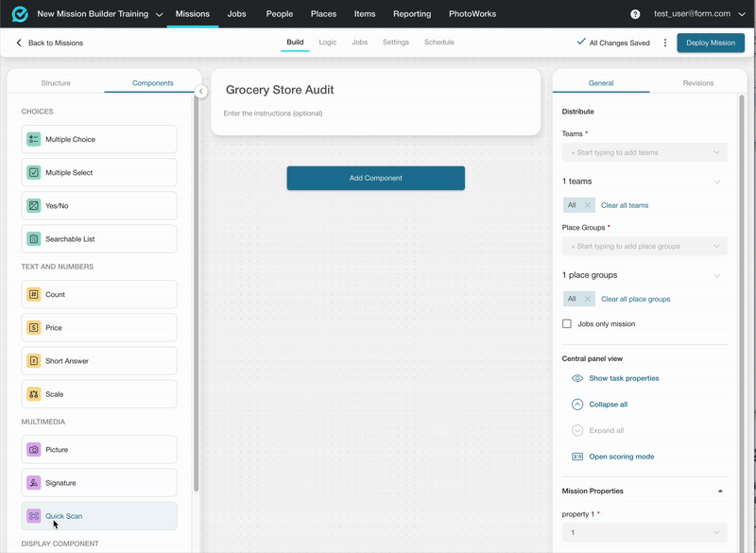Screen dimensions: 756x553
Task: Expand the 1 teams section
Action: pos(716,181)
